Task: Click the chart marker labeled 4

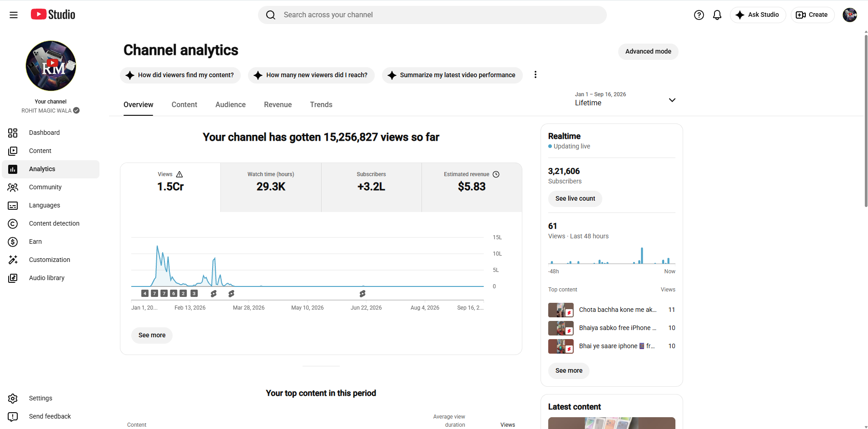Action: tap(145, 293)
